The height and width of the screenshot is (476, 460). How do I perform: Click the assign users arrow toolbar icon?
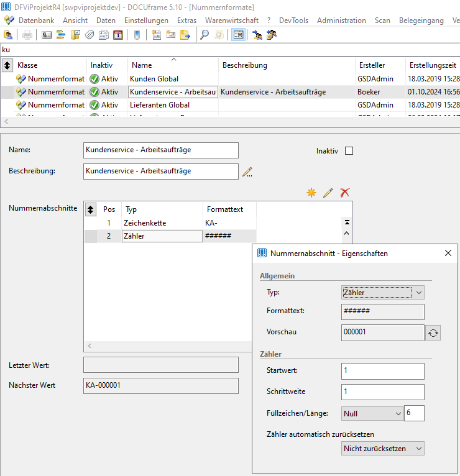(257, 35)
